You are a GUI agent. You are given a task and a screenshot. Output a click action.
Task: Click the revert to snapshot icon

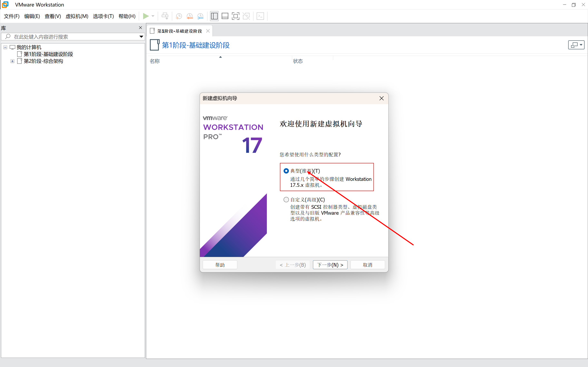189,16
